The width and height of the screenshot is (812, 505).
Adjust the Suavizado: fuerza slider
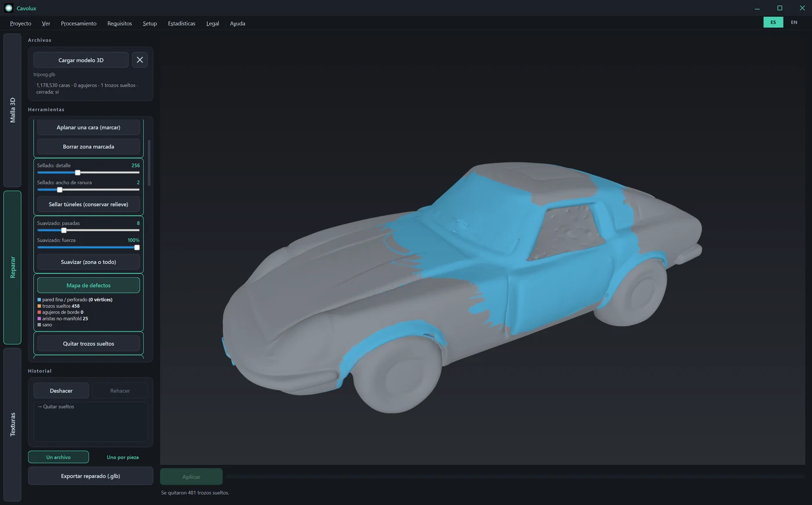(88, 247)
